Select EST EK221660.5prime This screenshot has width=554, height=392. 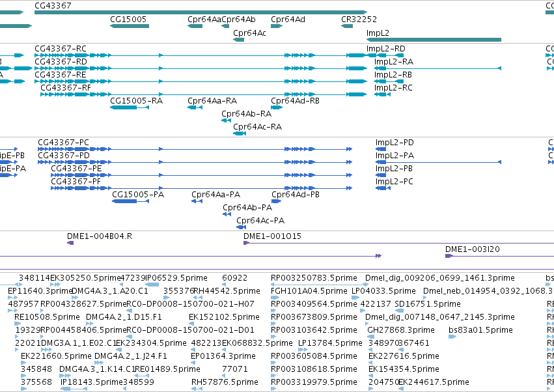(x=23, y=363)
